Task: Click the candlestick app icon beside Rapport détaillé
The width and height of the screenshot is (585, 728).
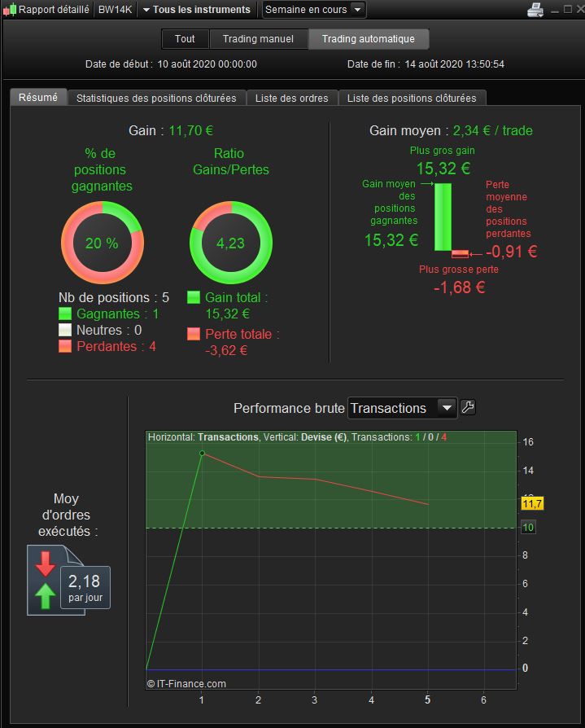Action: point(10,9)
